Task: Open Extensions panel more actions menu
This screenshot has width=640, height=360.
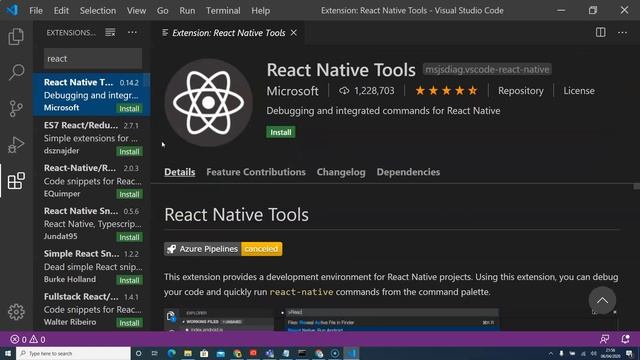Action: (x=132, y=32)
